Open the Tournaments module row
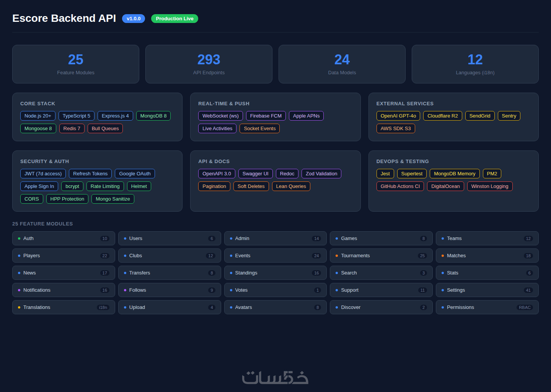Image resolution: width=551 pixels, height=392 pixels. pos(381,255)
